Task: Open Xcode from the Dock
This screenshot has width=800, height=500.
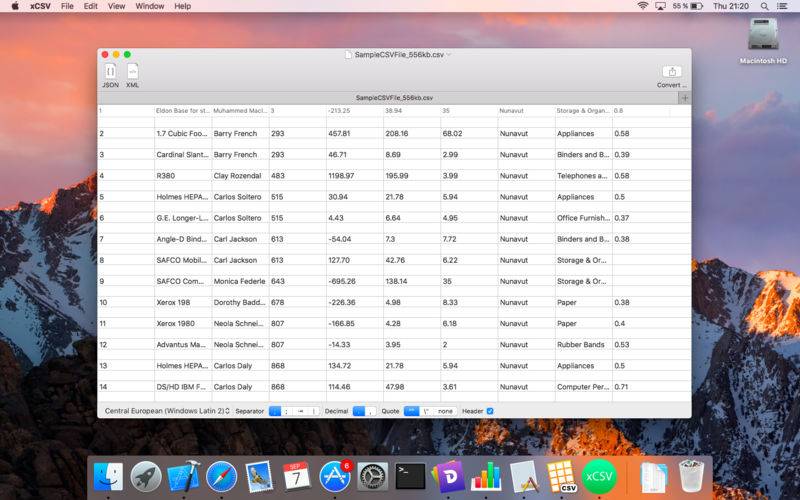Action: (184, 477)
